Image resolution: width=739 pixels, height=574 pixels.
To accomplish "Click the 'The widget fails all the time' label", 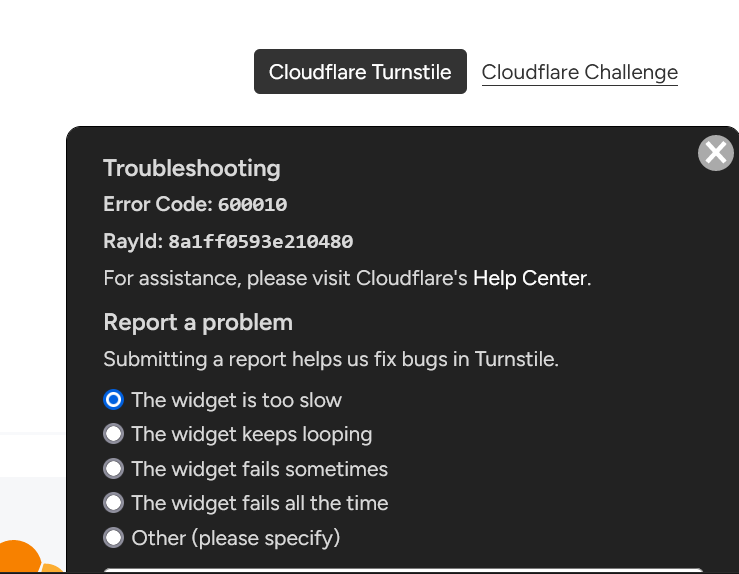I will click(x=260, y=503).
